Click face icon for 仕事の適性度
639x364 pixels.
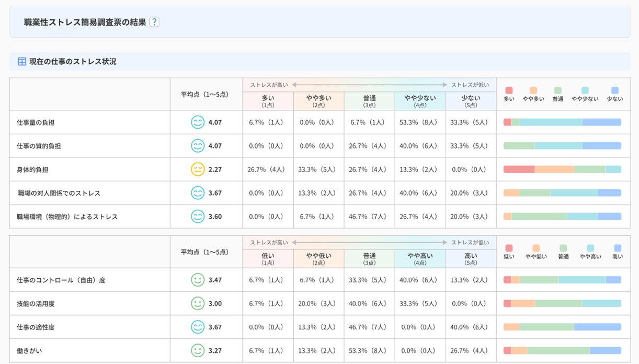point(197,327)
